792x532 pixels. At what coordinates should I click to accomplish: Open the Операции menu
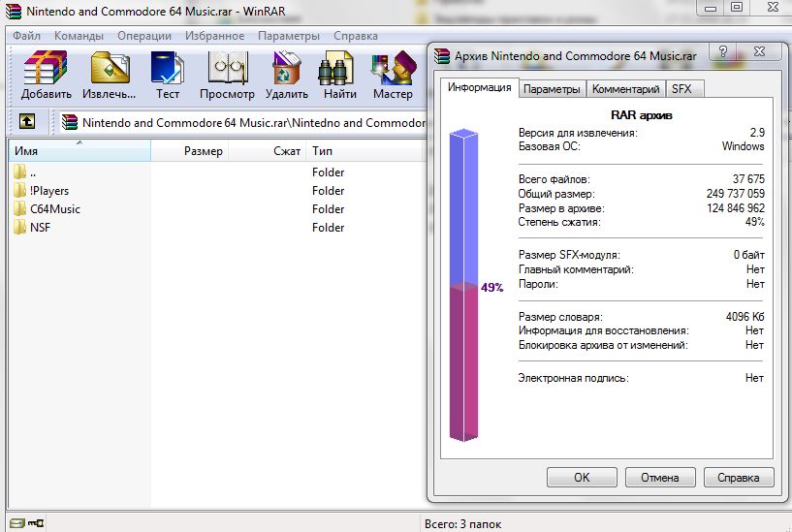[x=144, y=36]
